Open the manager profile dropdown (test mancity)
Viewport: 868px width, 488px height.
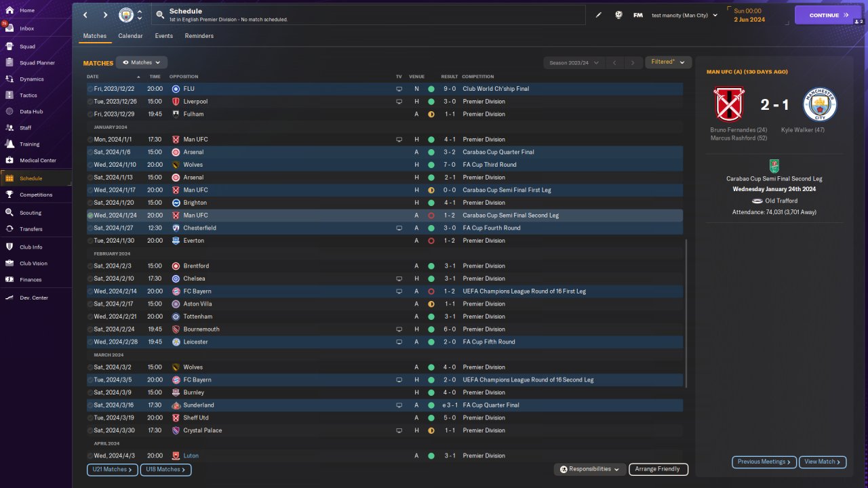coord(684,15)
